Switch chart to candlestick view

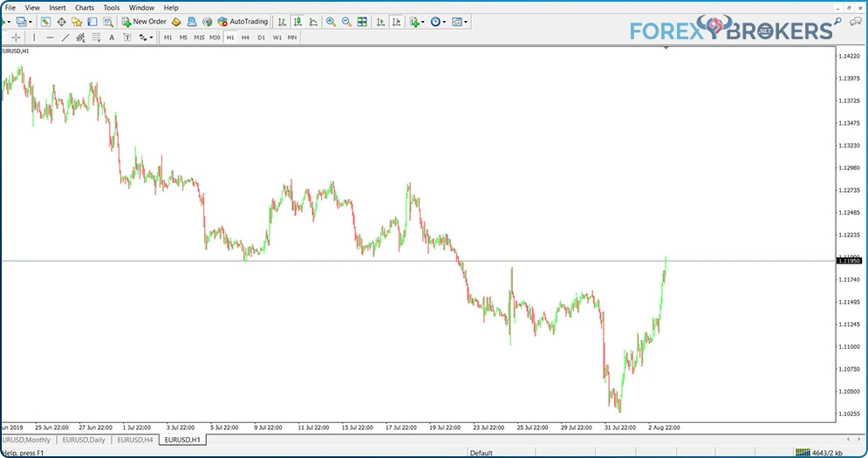(297, 22)
